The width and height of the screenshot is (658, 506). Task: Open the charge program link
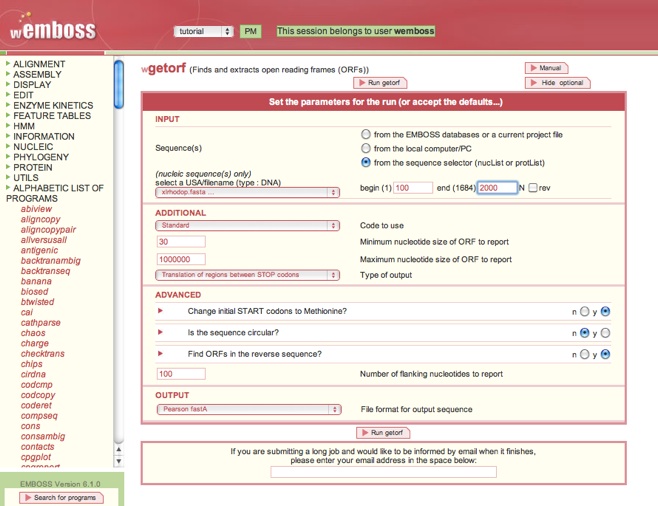click(35, 343)
